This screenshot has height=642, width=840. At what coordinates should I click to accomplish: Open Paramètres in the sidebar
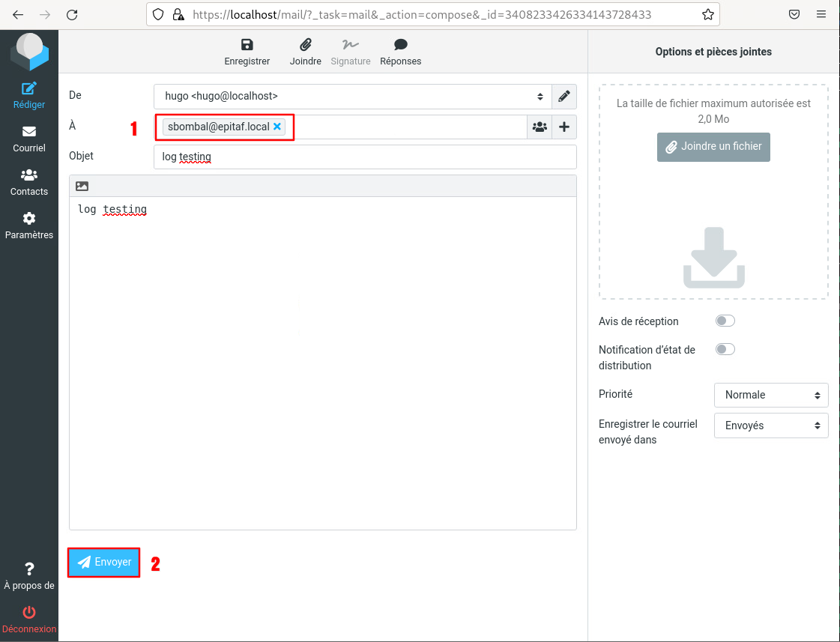click(29, 225)
